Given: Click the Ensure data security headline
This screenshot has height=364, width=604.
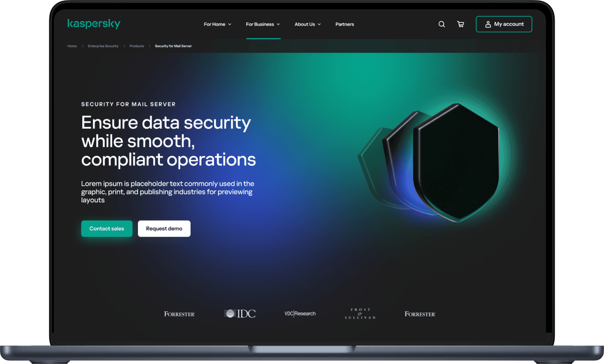Looking at the screenshot, I should pos(169,141).
